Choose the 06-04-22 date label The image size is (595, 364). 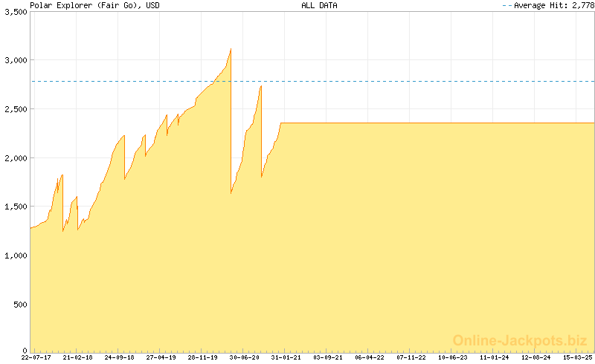pyautogui.click(x=369, y=357)
